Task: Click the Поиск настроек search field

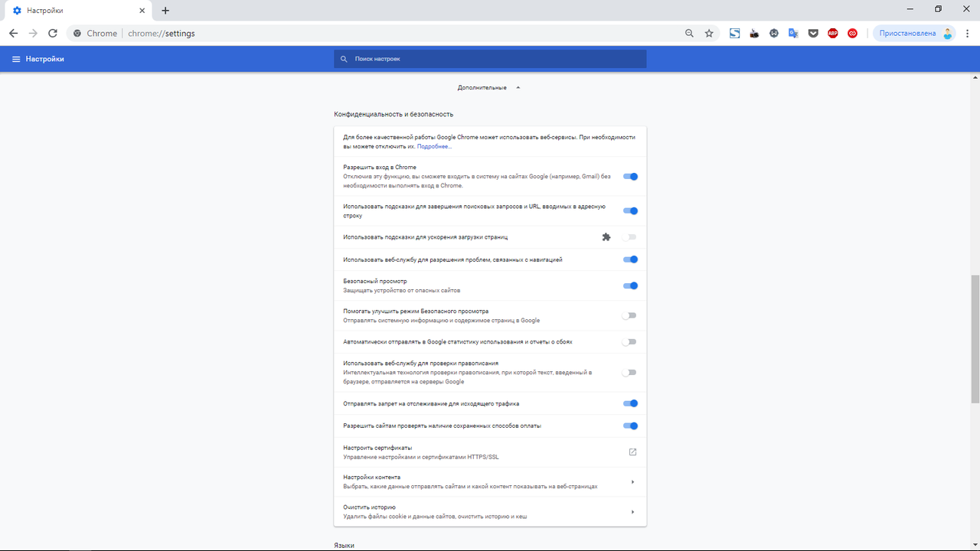Action: click(490, 59)
